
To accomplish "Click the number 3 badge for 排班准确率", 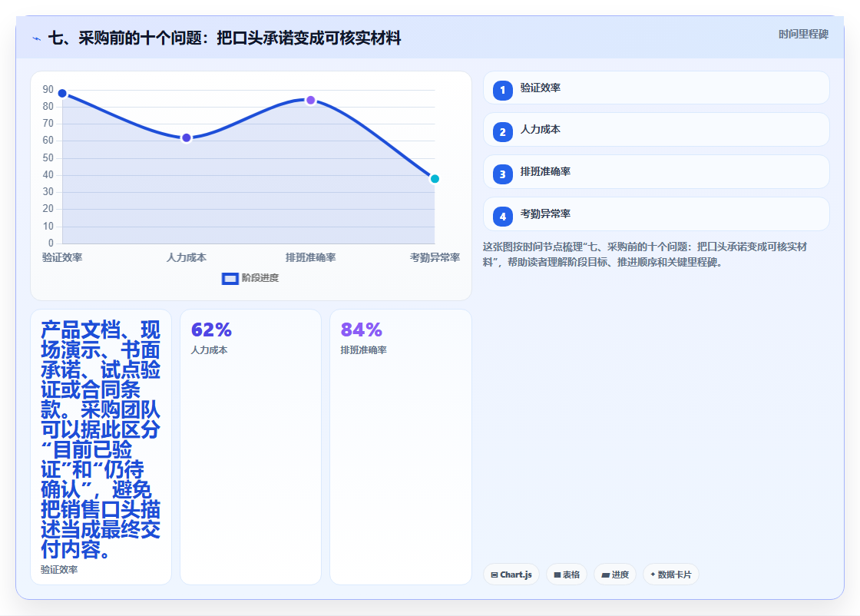I will [x=502, y=174].
